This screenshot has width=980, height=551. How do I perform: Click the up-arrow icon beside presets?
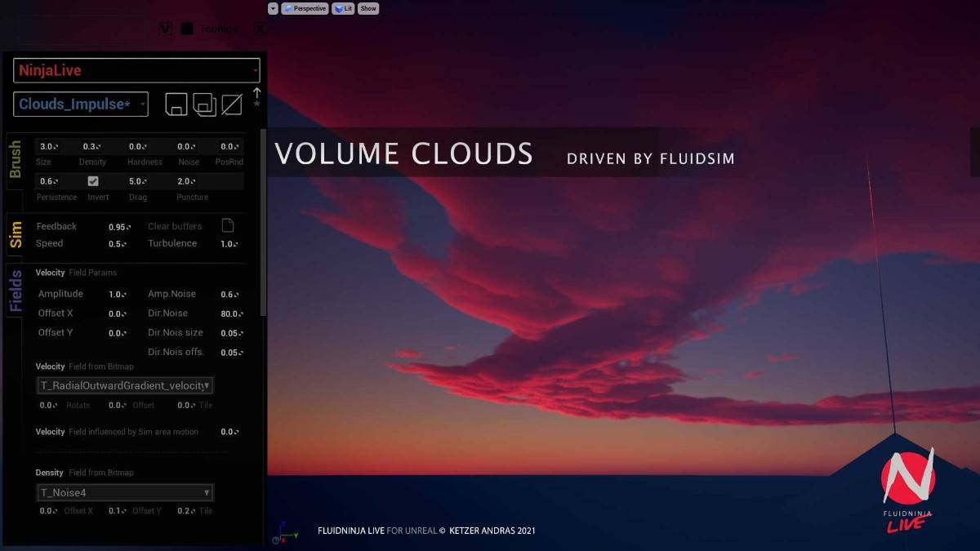click(x=256, y=93)
